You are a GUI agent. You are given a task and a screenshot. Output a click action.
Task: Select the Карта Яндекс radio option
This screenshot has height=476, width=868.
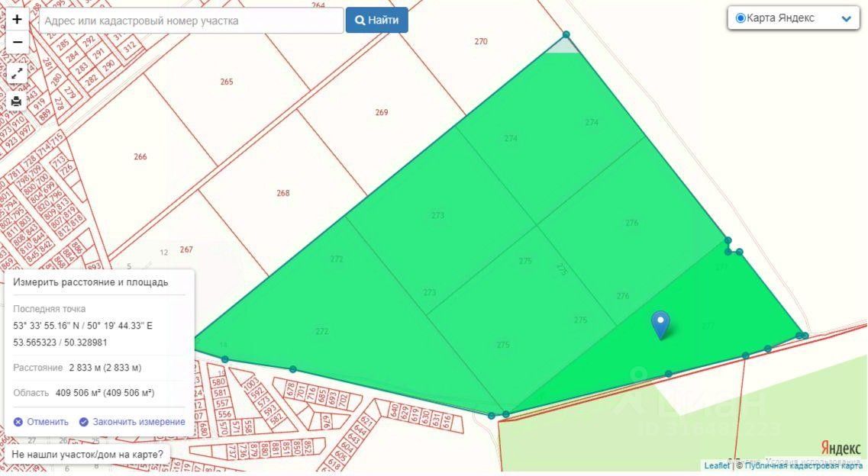coord(741,18)
